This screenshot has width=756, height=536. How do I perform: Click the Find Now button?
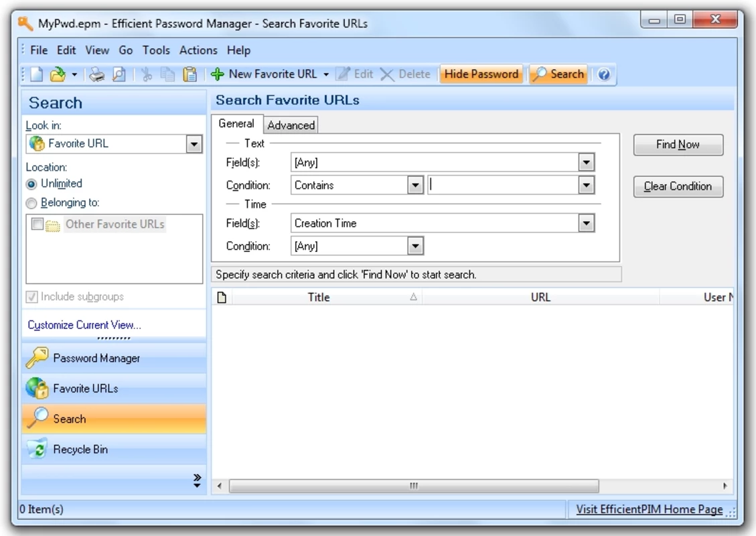click(x=678, y=145)
